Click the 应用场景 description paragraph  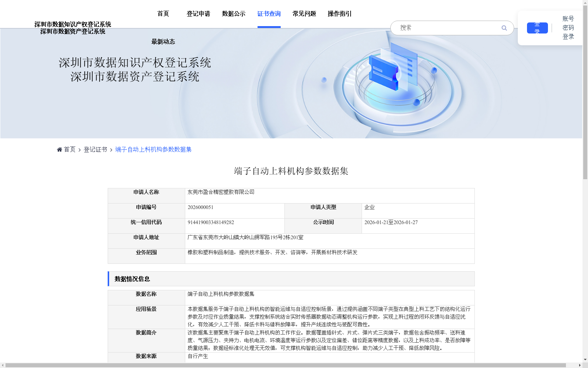pos(329,317)
